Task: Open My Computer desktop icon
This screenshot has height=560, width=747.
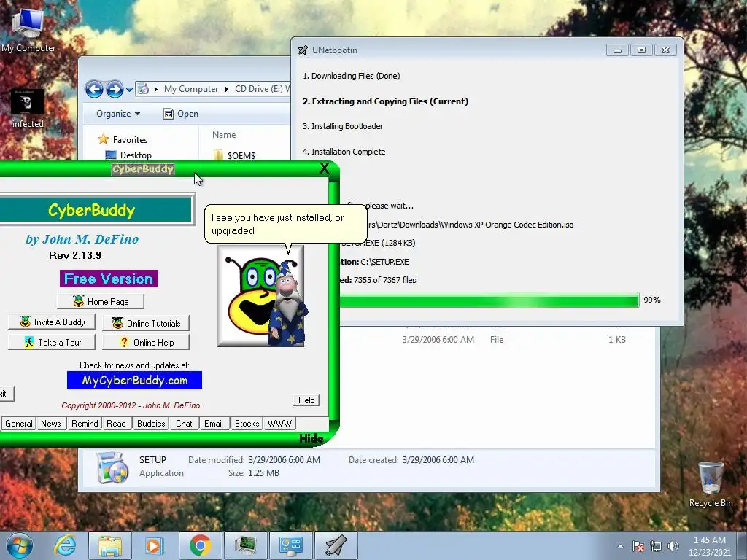Action: (28, 29)
